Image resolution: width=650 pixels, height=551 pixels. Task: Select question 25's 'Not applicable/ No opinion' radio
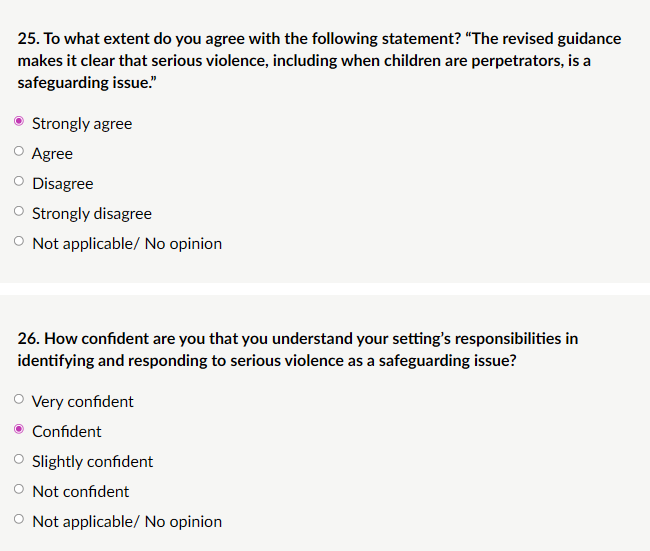(19, 243)
